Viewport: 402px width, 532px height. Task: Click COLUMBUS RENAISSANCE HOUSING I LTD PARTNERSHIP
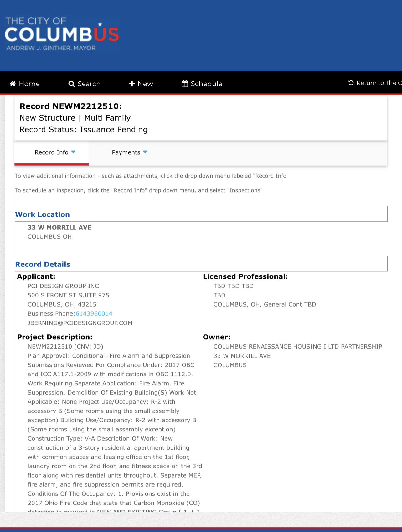point(298,347)
